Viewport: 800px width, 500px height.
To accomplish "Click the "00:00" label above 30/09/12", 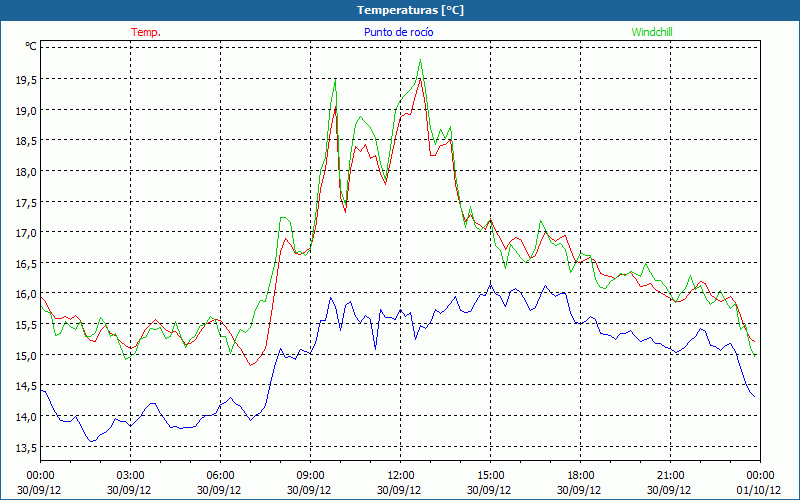I will click(40, 476).
